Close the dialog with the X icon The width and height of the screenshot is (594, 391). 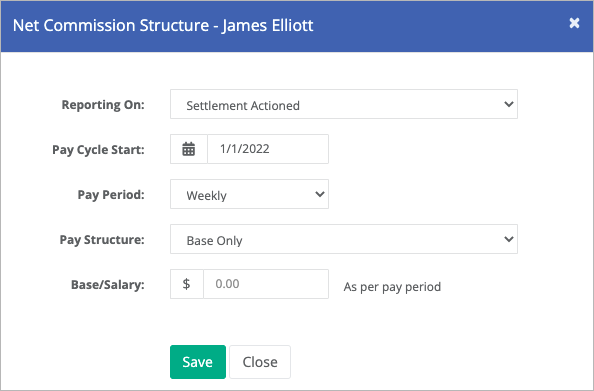(574, 23)
